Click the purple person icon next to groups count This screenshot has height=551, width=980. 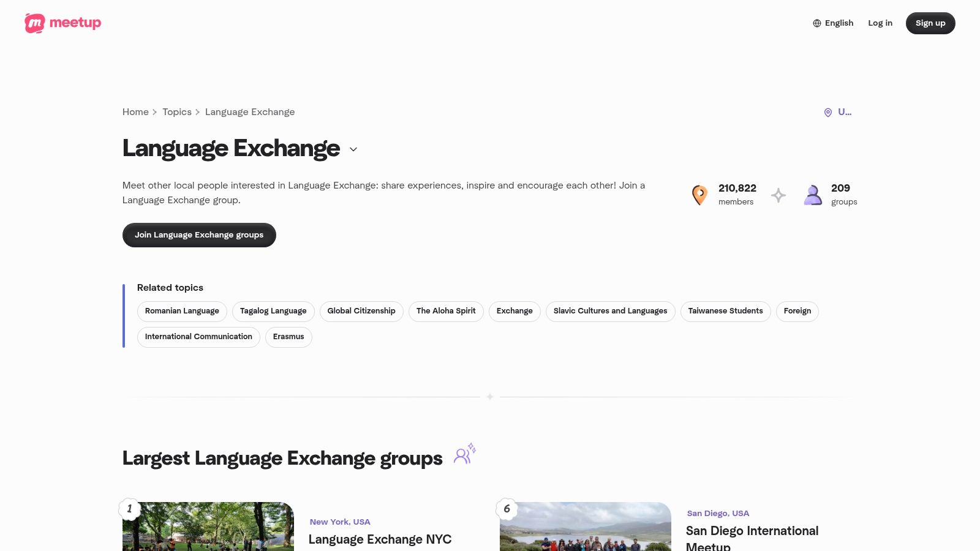coord(813,195)
